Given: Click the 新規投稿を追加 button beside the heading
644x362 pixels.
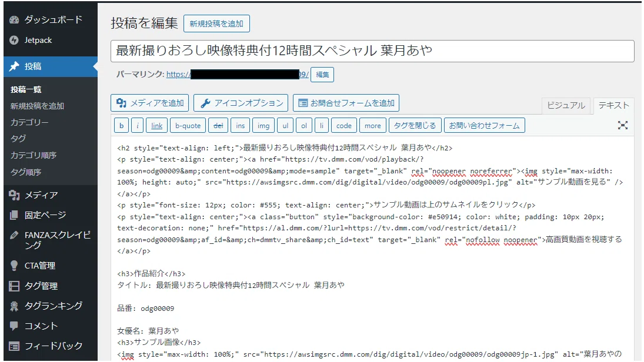Looking at the screenshot, I should 216,24.
